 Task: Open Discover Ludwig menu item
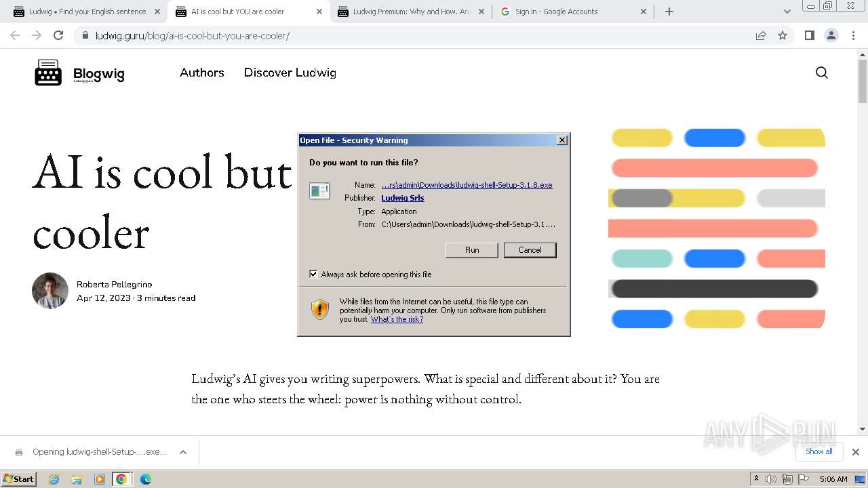[x=290, y=73]
